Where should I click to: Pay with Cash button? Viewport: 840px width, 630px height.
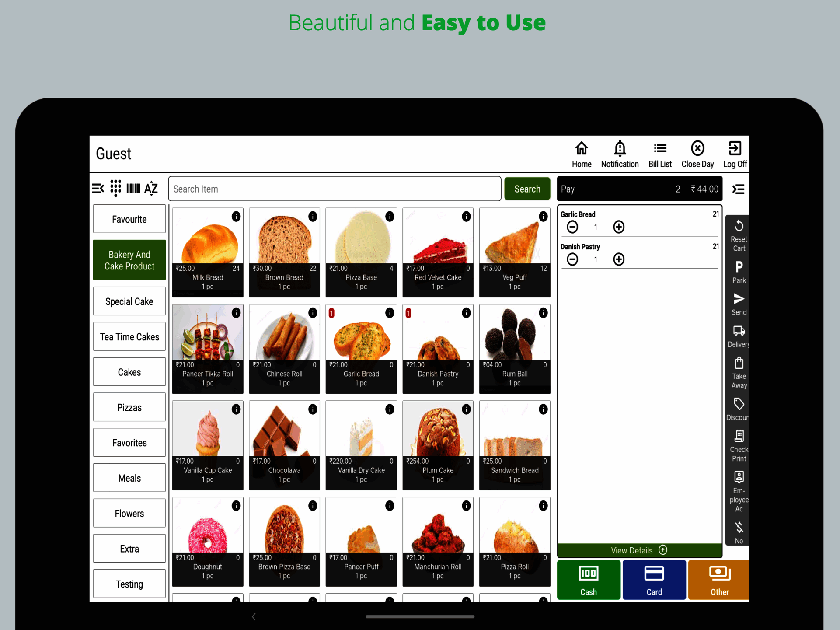(588, 580)
